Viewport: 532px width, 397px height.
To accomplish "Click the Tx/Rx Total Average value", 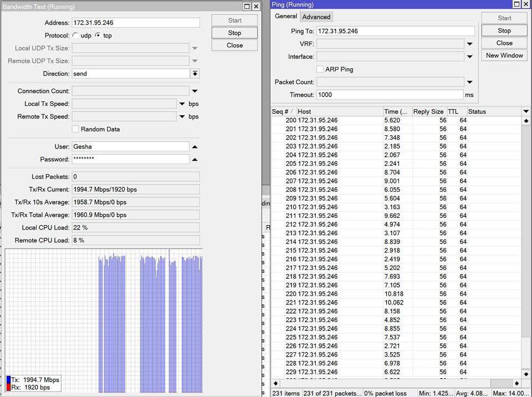I will 136,215.
